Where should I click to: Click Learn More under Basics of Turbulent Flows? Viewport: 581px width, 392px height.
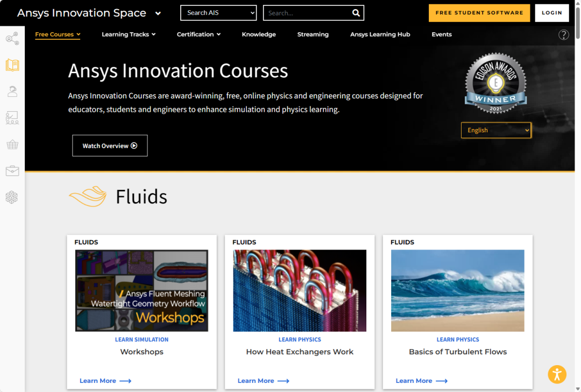(414, 381)
